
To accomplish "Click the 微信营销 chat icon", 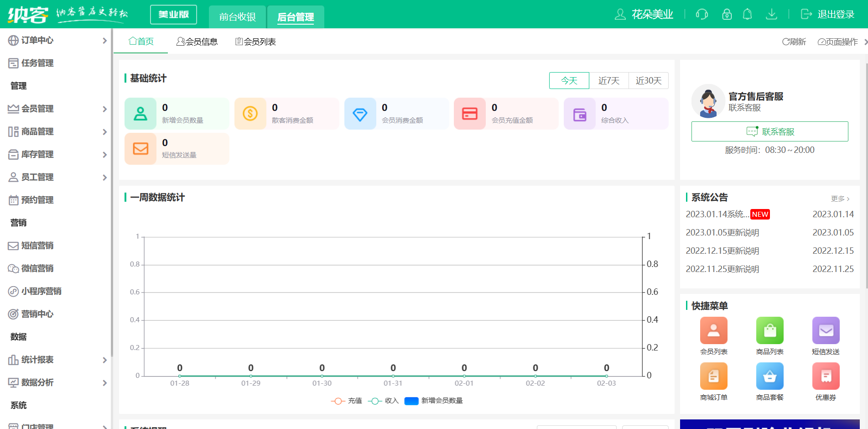I will (x=13, y=268).
